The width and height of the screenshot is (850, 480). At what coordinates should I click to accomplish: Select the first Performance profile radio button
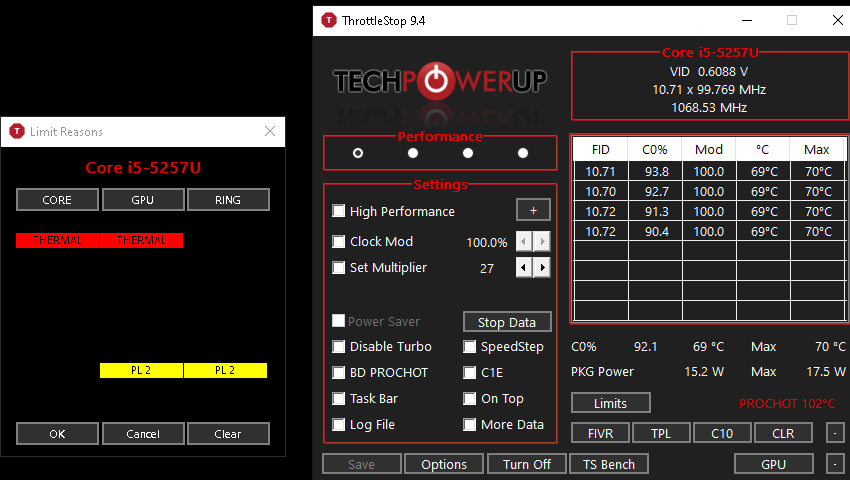tap(358, 153)
